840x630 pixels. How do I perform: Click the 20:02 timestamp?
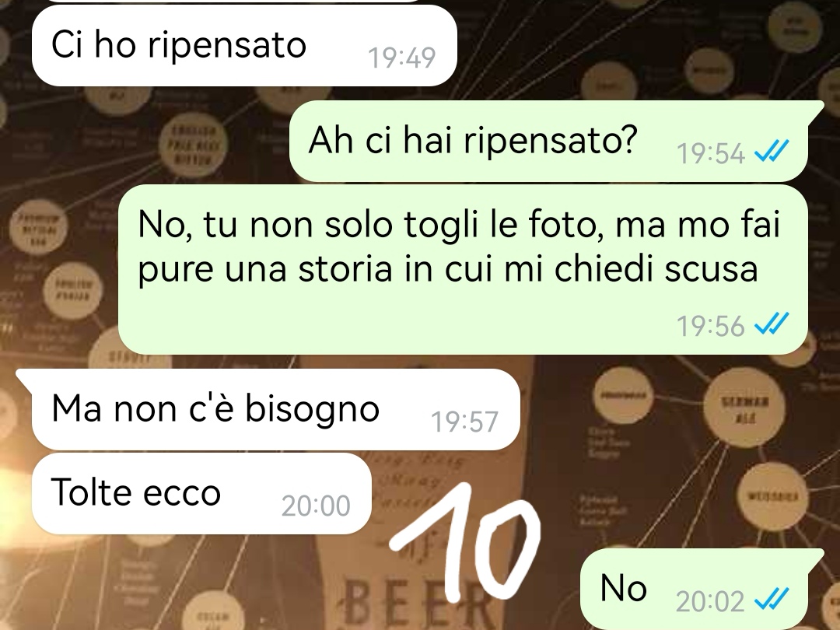tap(710, 601)
